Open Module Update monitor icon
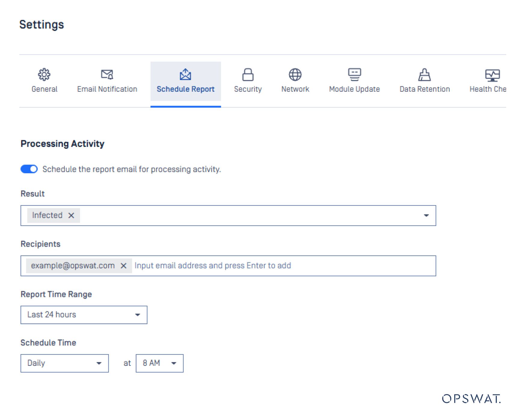This screenshot has width=515, height=420. [354, 75]
